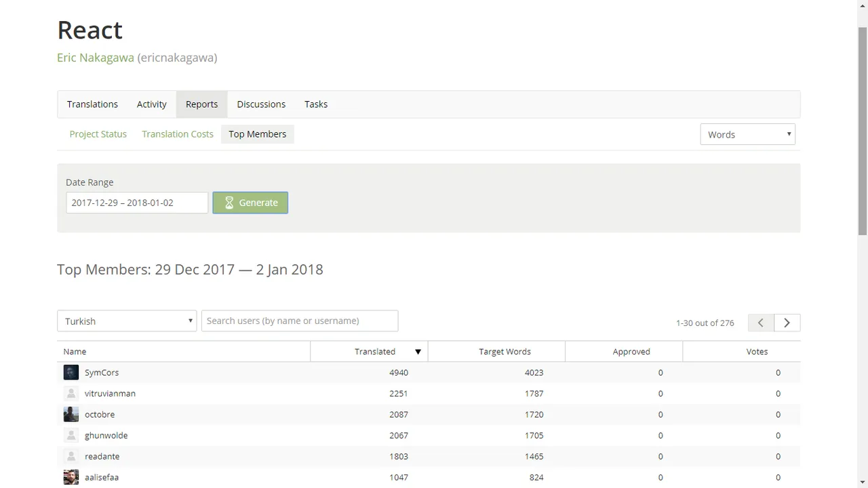Click aalisefaa avatar photo
Screen dimensions: 868x488
[71, 477]
